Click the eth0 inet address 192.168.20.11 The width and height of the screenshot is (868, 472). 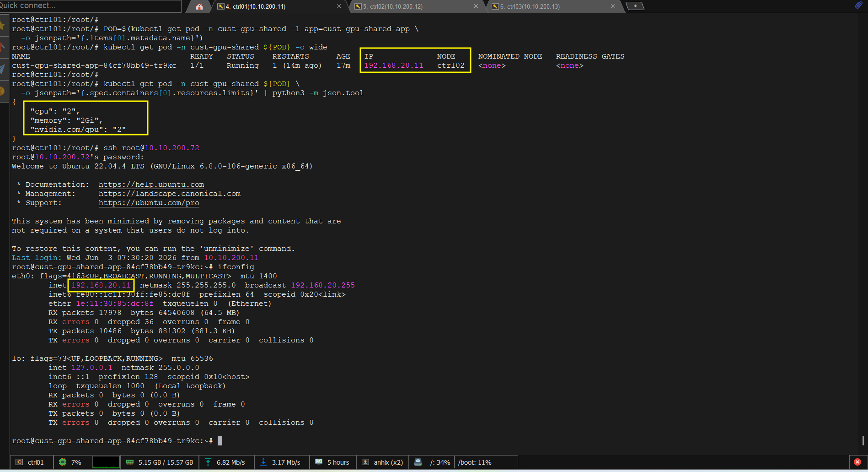101,285
